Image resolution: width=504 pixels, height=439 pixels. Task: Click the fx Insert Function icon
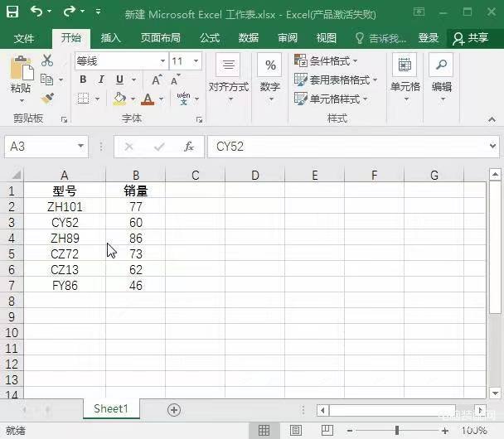coord(189,147)
